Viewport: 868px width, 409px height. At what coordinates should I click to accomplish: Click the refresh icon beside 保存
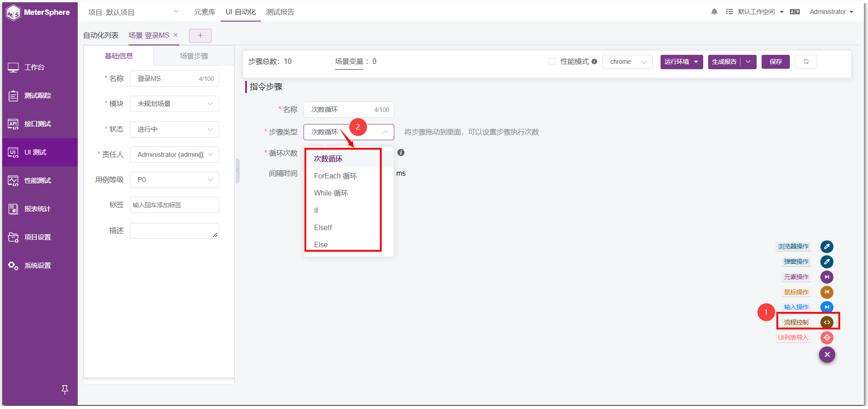coord(806,62)
